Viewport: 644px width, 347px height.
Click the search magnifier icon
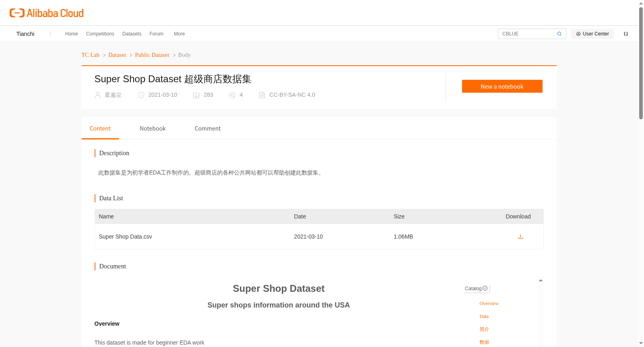point(559,34)
